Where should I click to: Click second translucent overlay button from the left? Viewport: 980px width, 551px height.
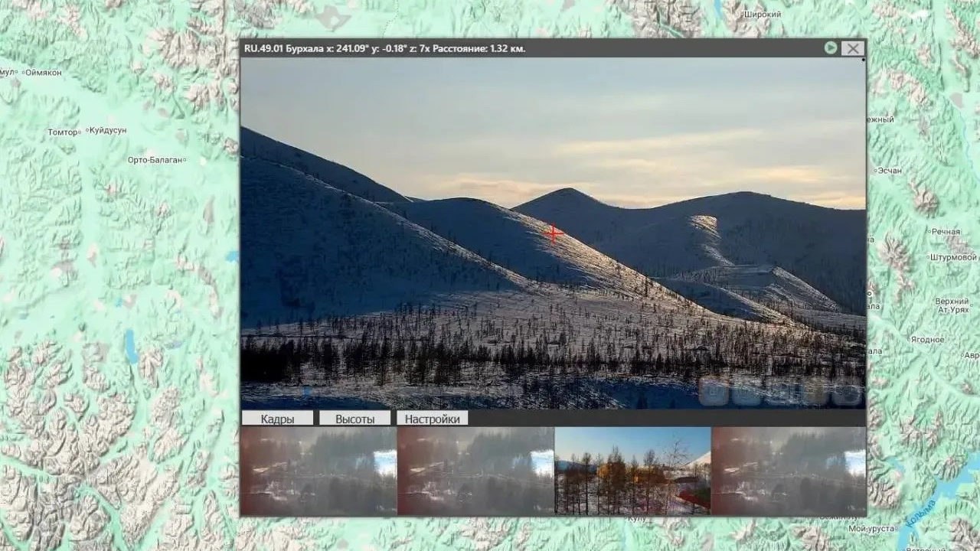click(x=746, y=393)
